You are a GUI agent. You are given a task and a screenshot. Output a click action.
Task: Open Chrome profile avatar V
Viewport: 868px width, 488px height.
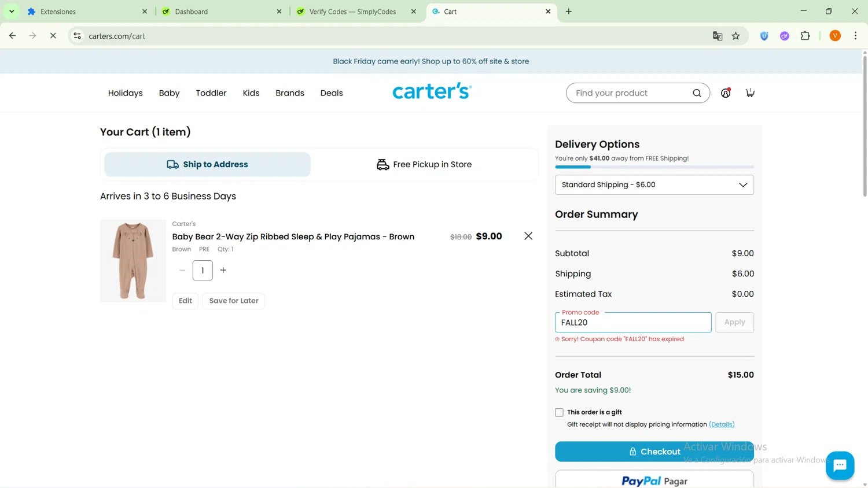tap(835, 36)
